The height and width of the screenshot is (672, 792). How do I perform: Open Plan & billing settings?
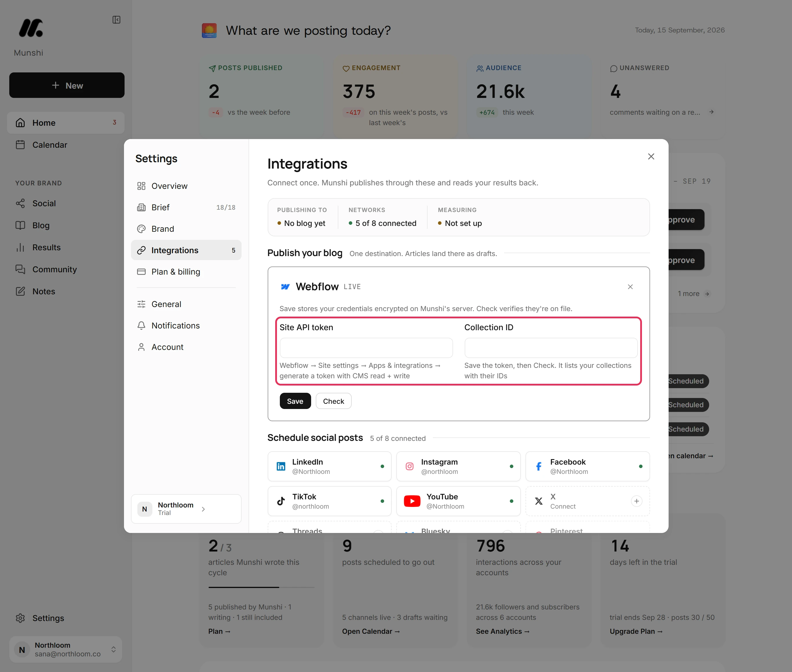click(x=186, y=272)
